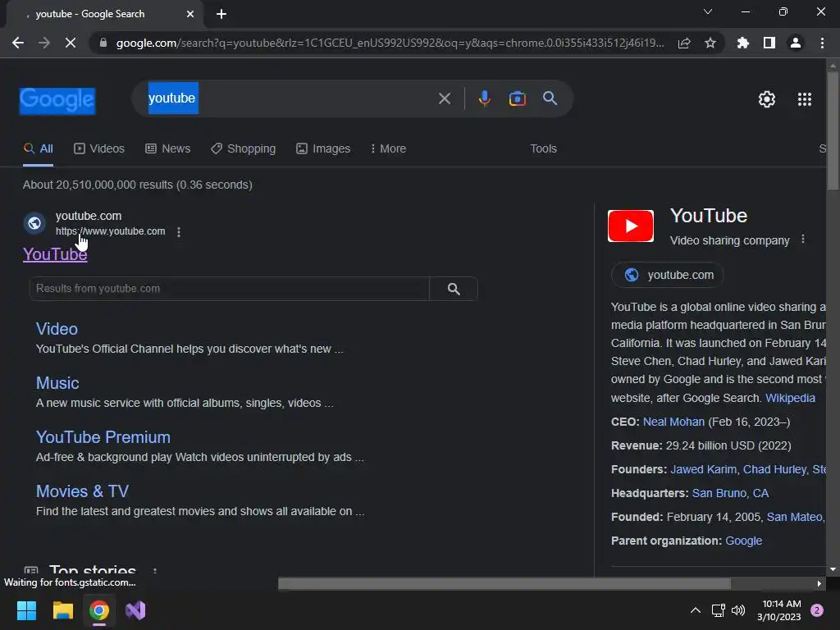Screen dimensions: 840x630
Task: Switch to the Images tab
Action: [x=323, y=149]
